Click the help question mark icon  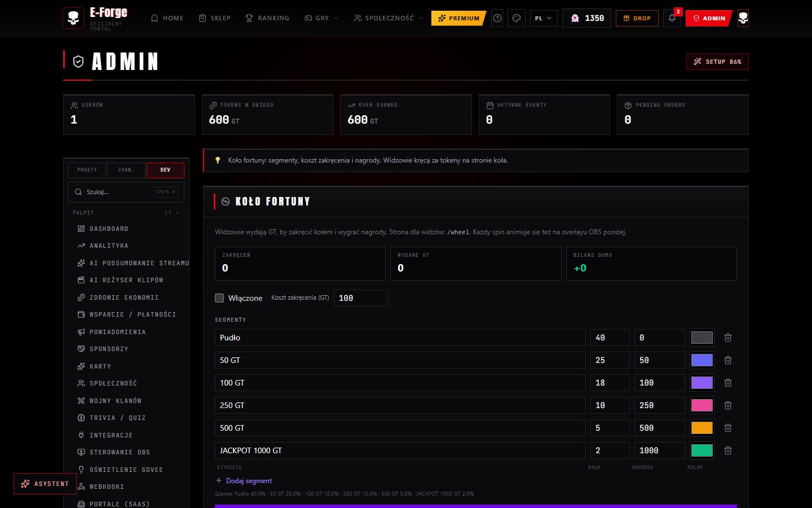pos(497,18)
